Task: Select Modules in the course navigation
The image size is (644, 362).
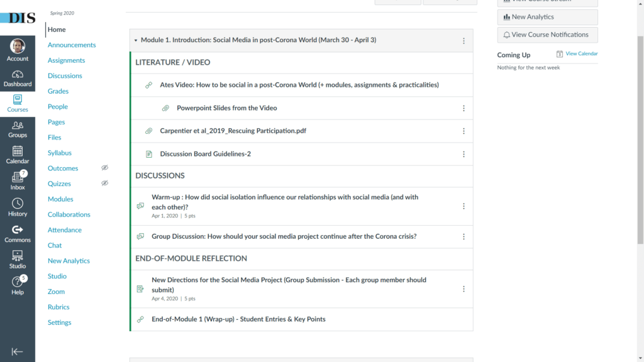Action: pyautogui.click(x=60, y=199)
